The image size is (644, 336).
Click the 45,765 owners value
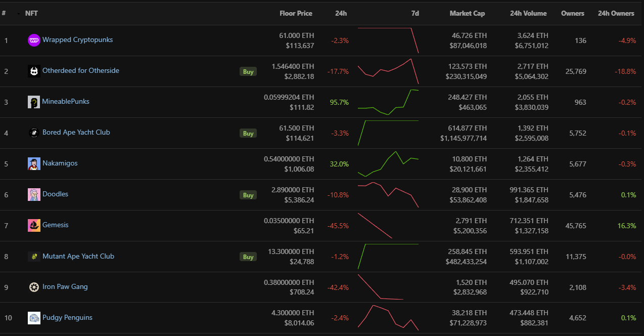[x=576, y=226]
